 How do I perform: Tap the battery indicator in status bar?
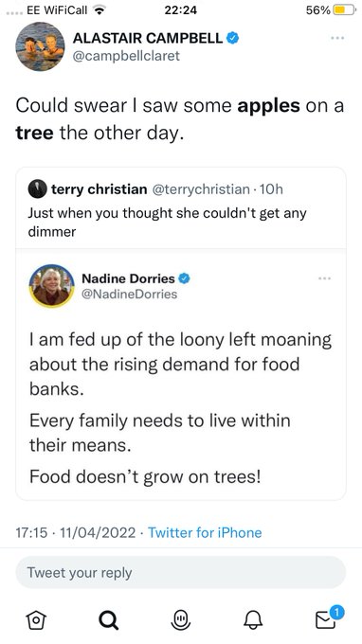[344, 9]
